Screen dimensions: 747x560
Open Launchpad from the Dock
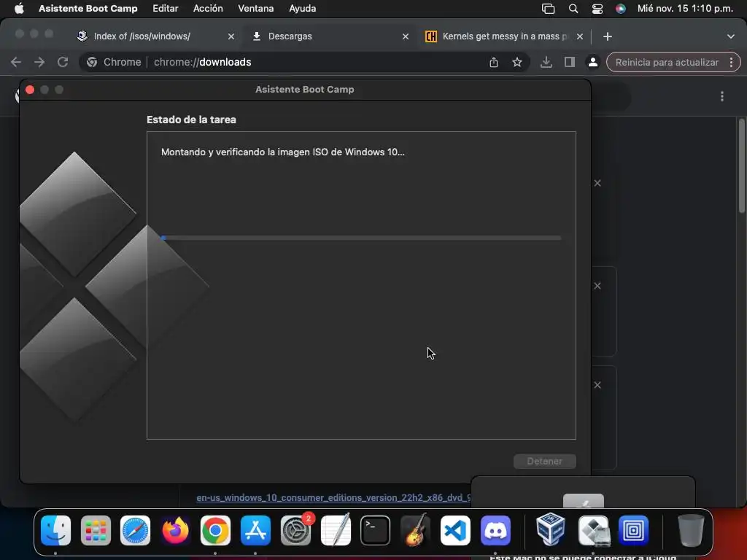pyautogui.click(x=96, y=531)
